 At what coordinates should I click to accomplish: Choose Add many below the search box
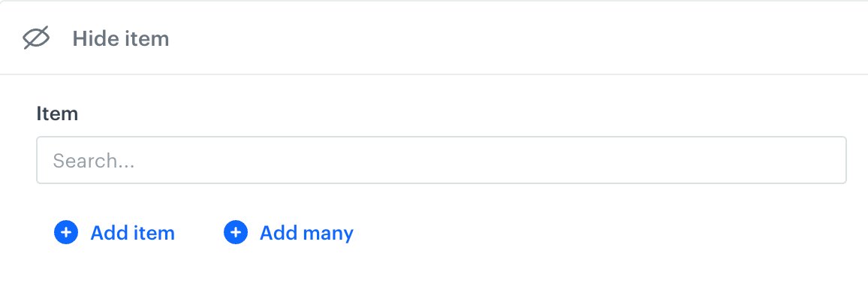click(288, 232)
